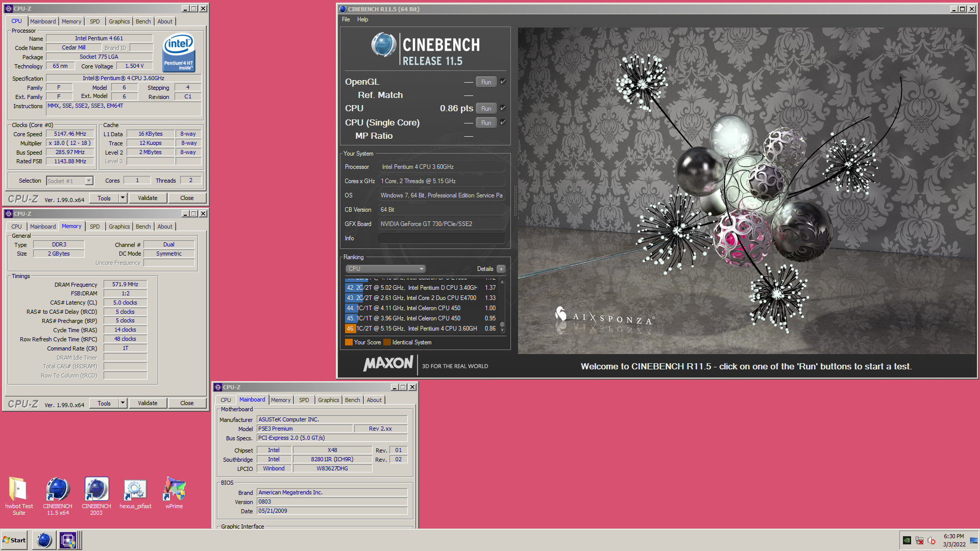Select ranking row 46 Pentium 4 3.60GHz
The width and height of the screenshot is (980, 551).
tap(422, 329)
